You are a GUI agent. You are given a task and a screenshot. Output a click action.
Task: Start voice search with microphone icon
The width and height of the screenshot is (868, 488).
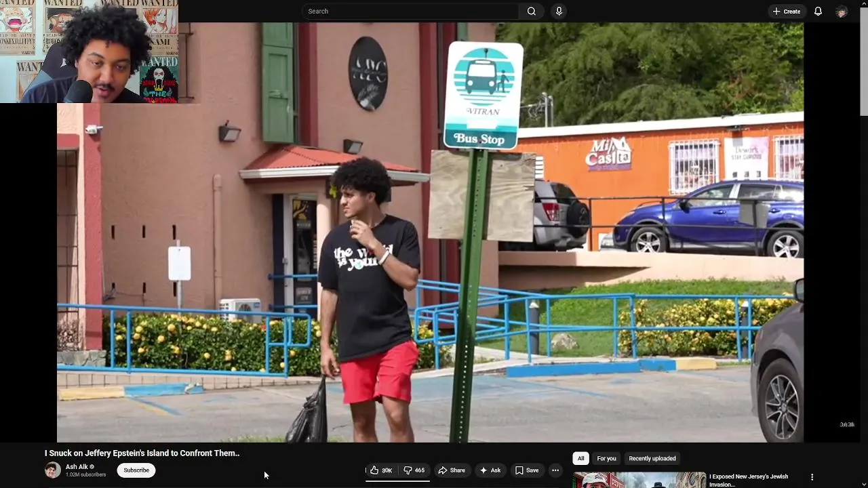559,11
